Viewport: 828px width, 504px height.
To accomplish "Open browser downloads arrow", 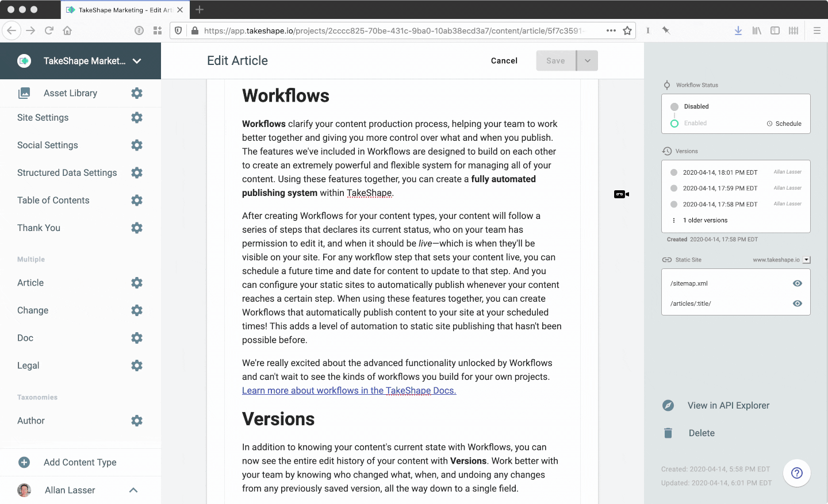I will point(738,30).
